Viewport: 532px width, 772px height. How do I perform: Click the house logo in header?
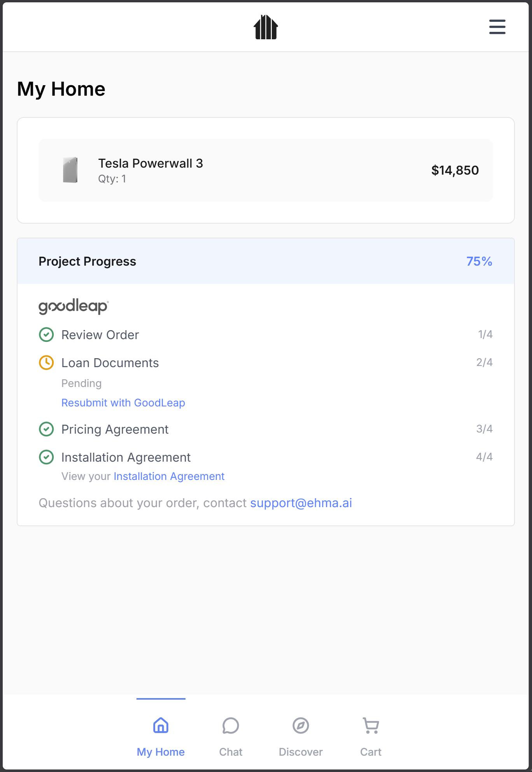[x=266, y=27]
